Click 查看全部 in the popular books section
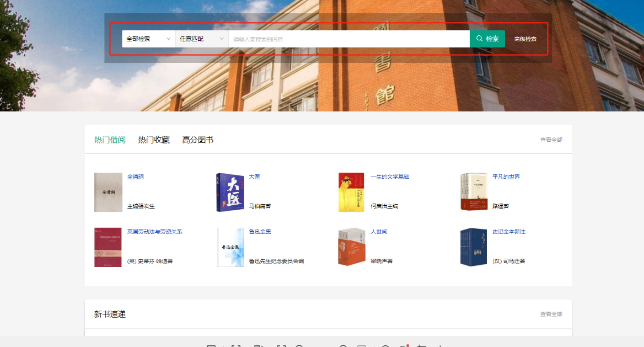The width and height of the screenshot is (644, 347). [551, 140]
